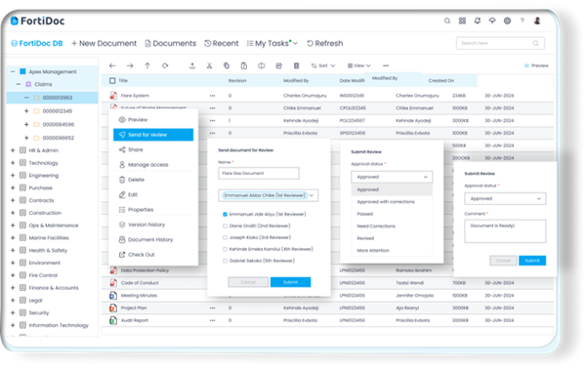Click the Submit button in Send document dialog
The width and height of the screenshot is (588, 370).
click(x=291, y=282)
